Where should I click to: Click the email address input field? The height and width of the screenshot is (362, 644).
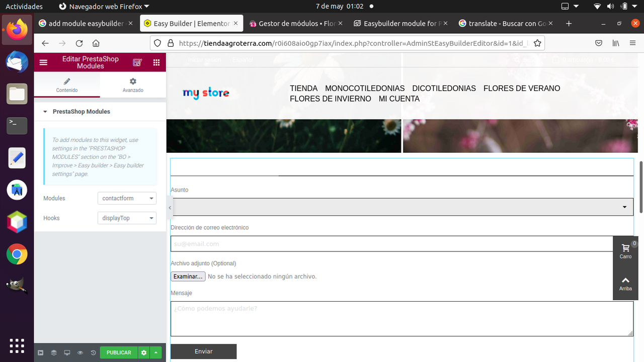(x=392, y=244)
